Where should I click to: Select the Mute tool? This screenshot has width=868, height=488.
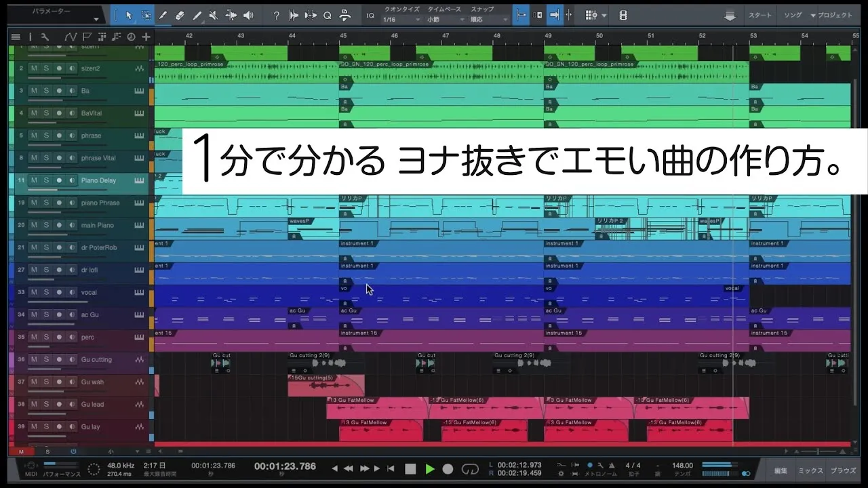pyautogui.click(x=214, y=15)
